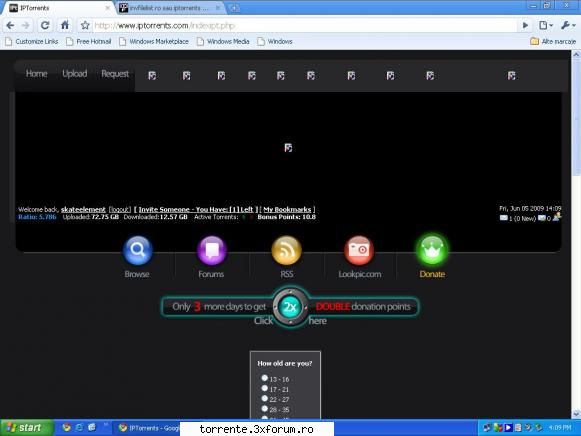Open the green Donate crown icon
The width and height of the screenshot is (581, 436).
coord(432,250)
